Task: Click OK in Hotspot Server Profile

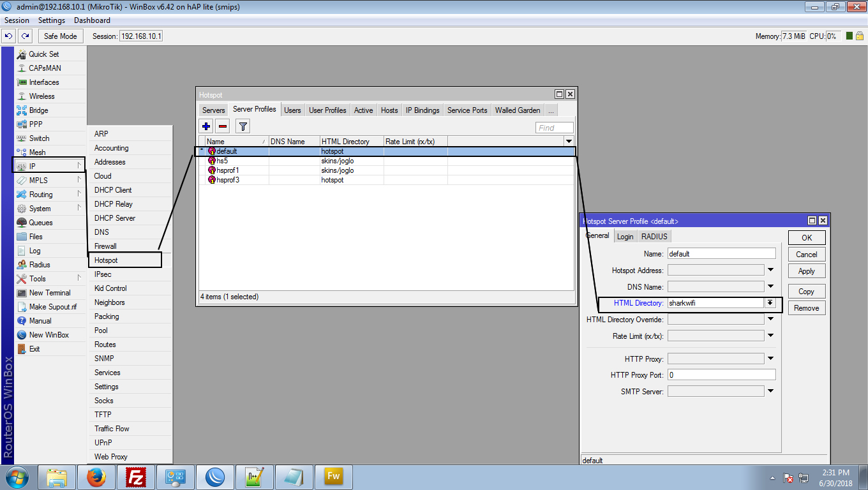Action: pyautogui.click(x=807, y=237)
